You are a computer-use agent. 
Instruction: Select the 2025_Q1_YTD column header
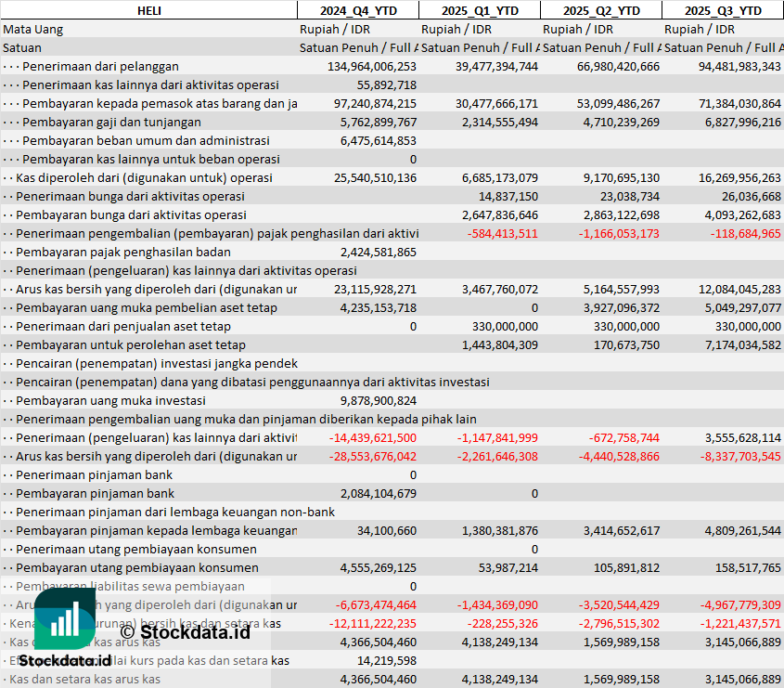[480, 10]
